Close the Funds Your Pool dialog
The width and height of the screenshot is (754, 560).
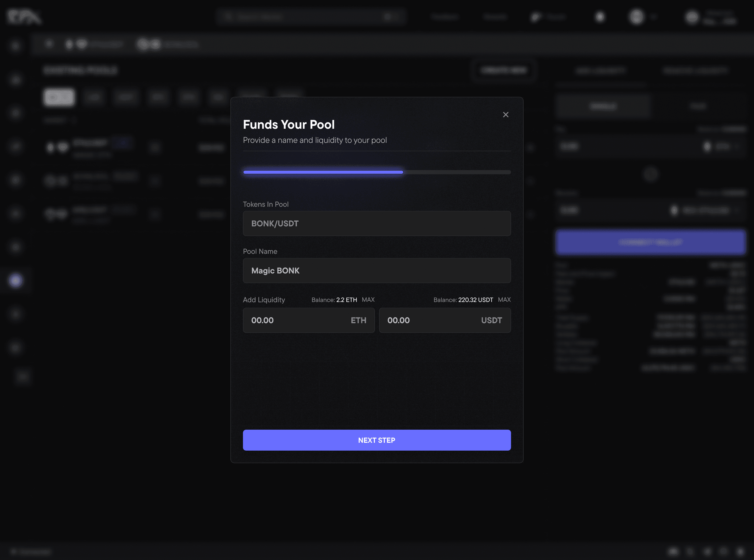click(505, 115)
